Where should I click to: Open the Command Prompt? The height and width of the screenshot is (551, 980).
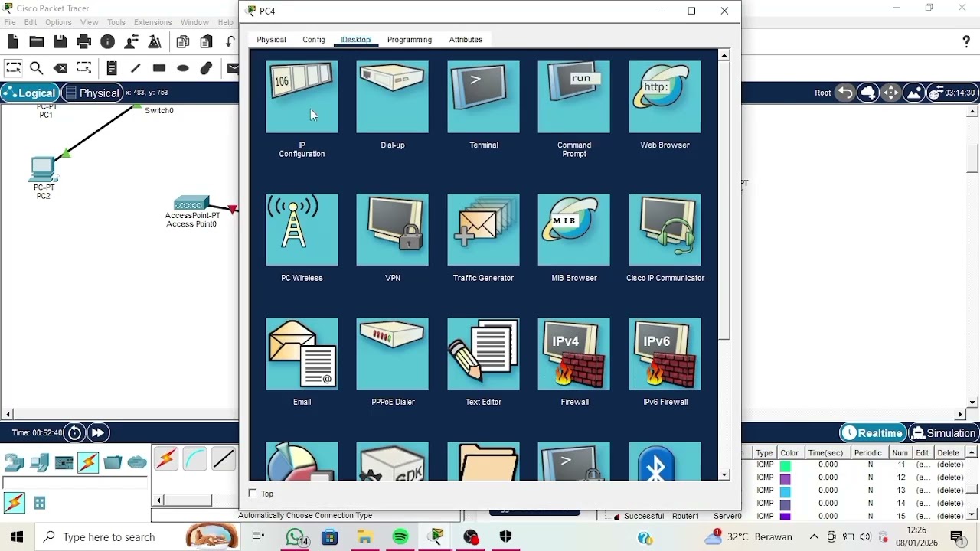(x=574, y=97)
